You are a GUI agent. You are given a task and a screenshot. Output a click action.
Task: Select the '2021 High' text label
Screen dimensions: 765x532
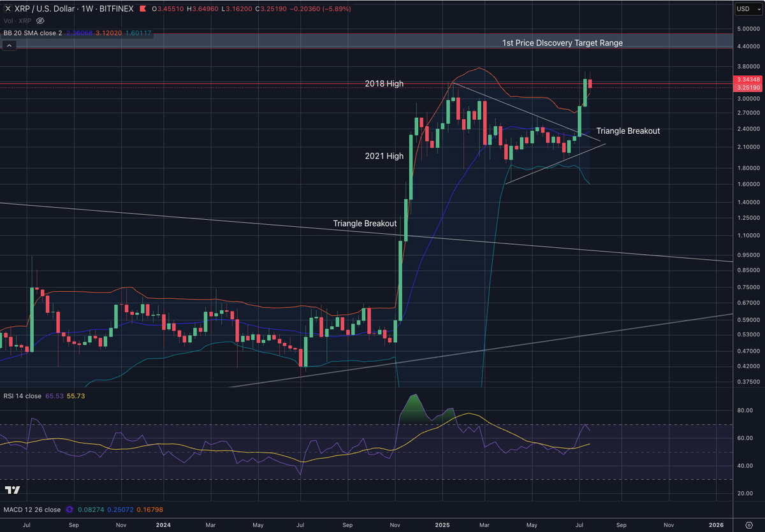click(x=384, y=155)
